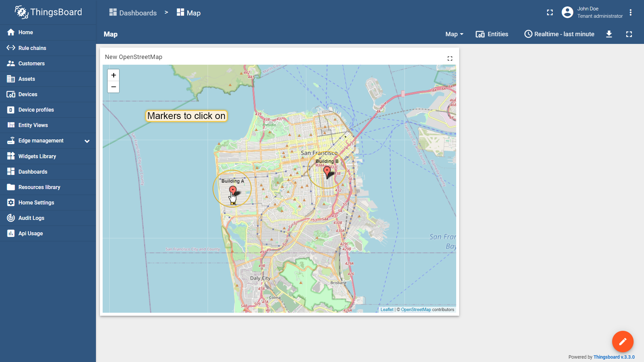Open the Widgets Library page

48,156
